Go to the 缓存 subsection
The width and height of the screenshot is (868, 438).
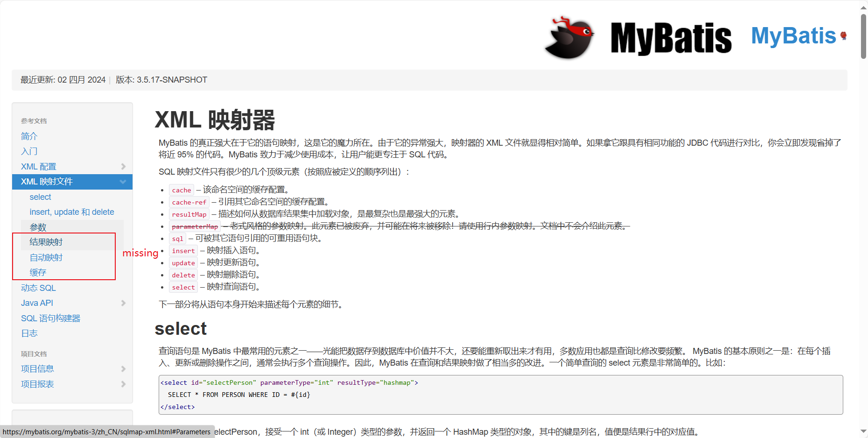pyautogui.click(x=38, y=273)
